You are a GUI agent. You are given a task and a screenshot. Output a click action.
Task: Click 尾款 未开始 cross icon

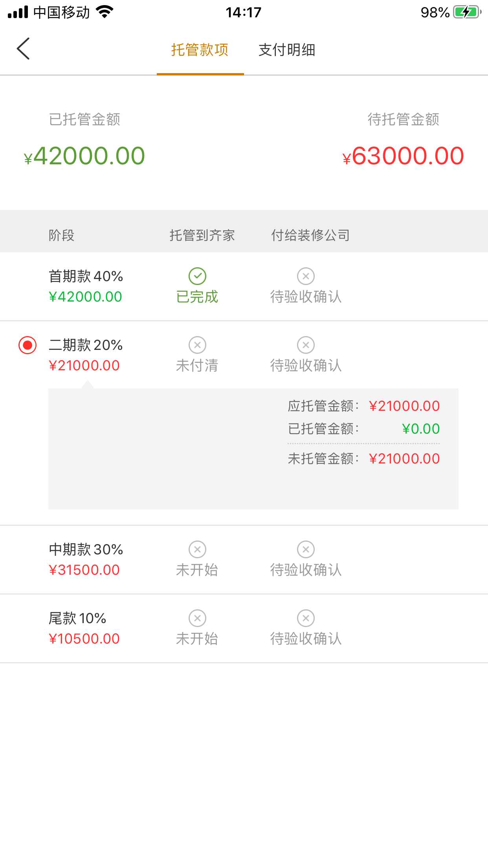coord(197,618)
